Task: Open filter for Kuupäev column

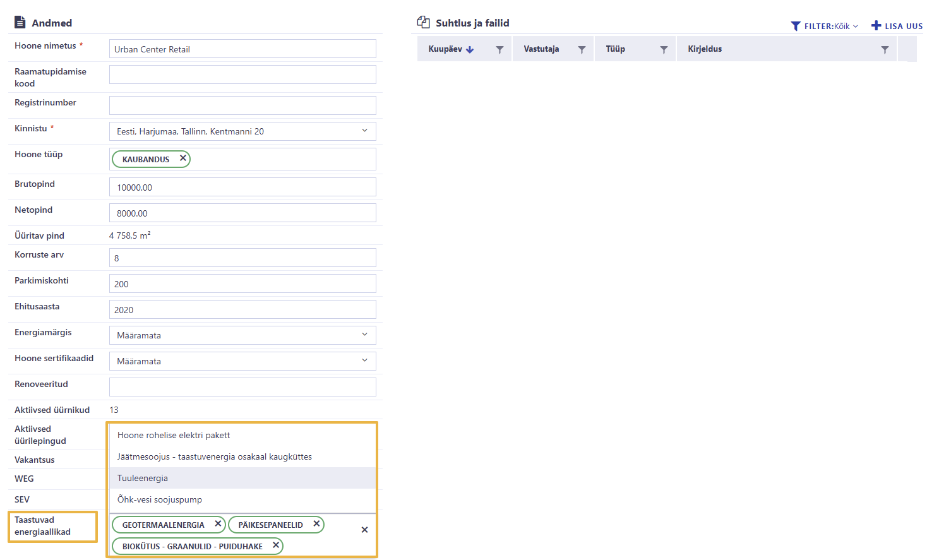Action: pos(499,49)
